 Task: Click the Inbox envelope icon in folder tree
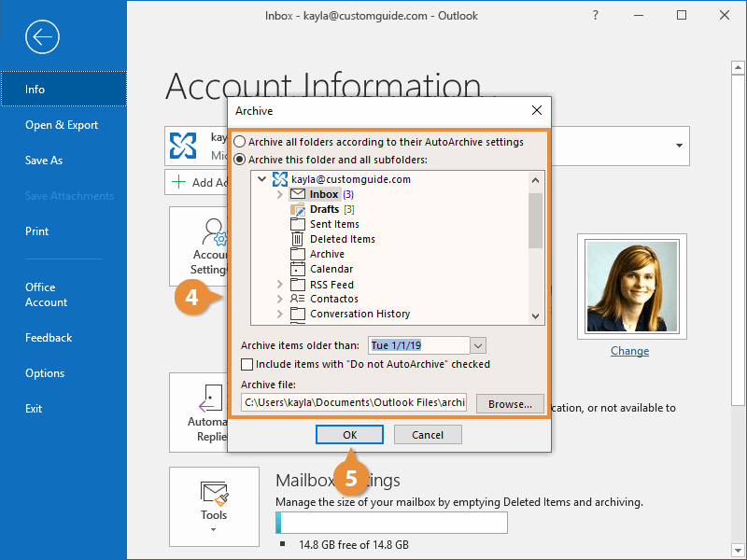tap(298, 194)
